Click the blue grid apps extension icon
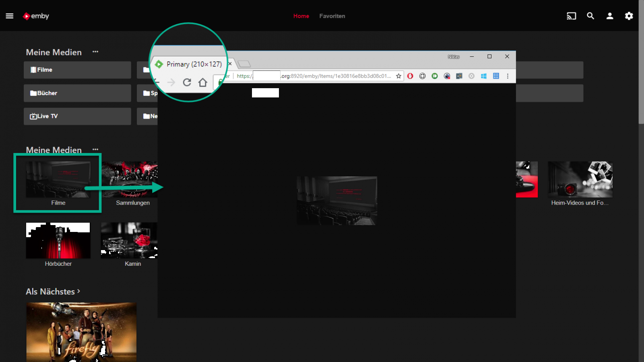644x362 pixels. tap(496, 76)
